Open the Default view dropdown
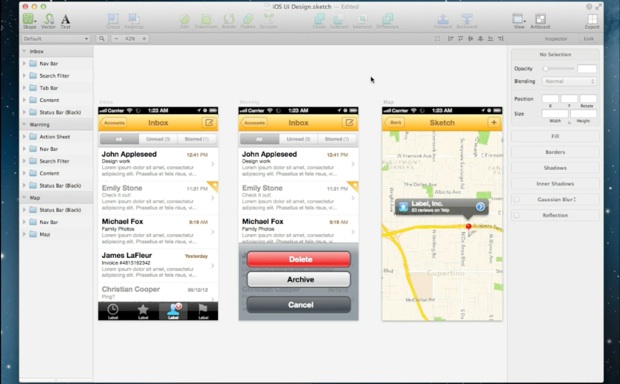Image resolution: width=620 pixels, height=384 pixels. pyautogui.click(x=55, y=39)
